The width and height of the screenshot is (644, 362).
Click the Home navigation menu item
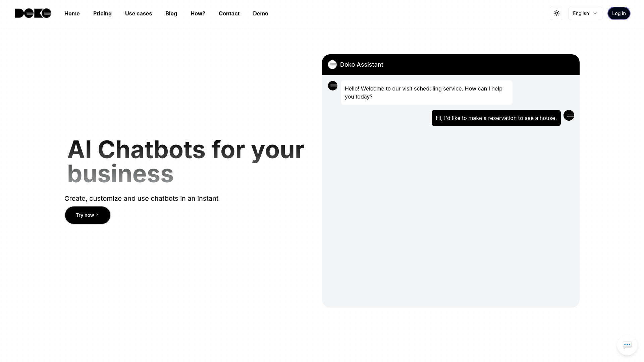pyautogui.click(x=72, y=13)
